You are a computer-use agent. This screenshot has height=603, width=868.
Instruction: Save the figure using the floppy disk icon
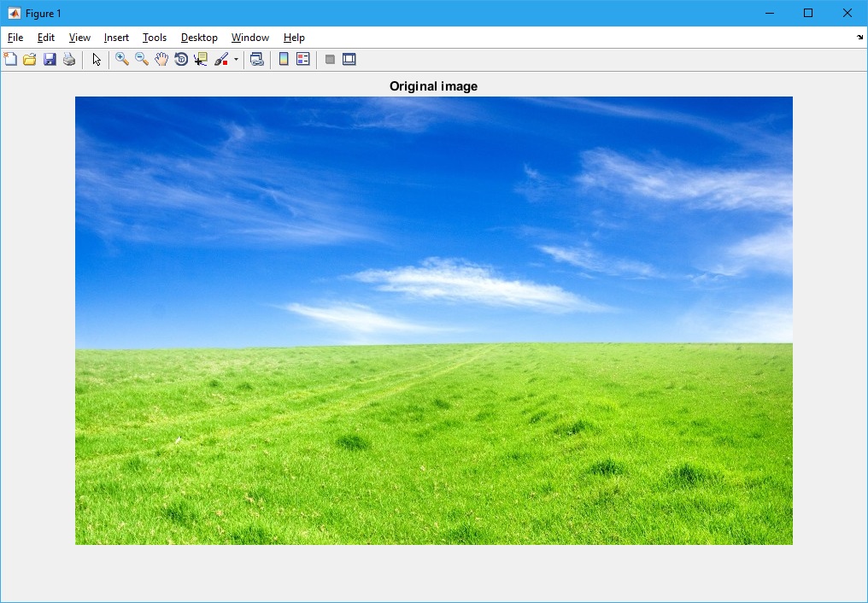pos(50,60)
